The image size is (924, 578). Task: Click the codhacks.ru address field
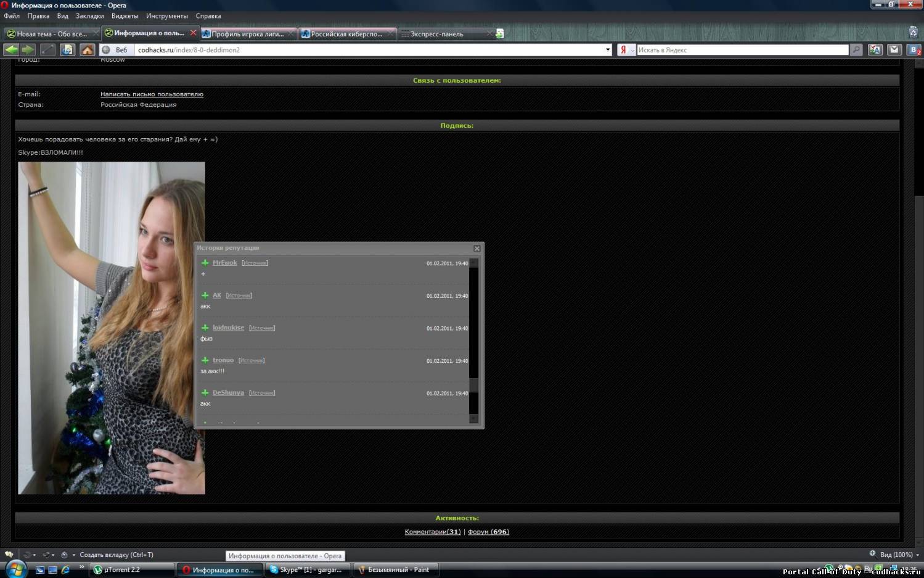[x=370, y=50]
